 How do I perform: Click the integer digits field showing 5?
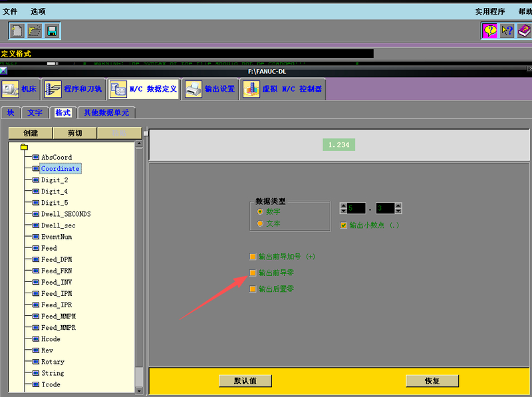[x=356, y=208]
